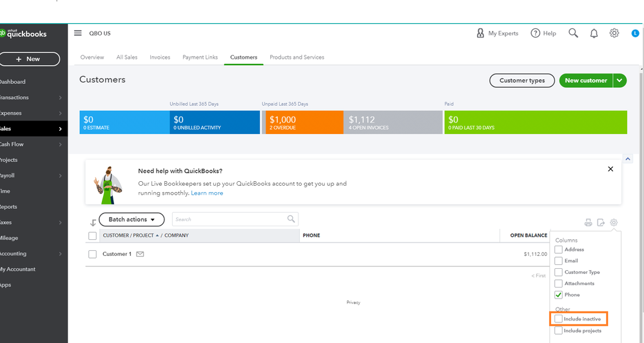
Task: Expand the Transactions sidebar submenu
Action: pyautogui.click(x=61, y=97)
